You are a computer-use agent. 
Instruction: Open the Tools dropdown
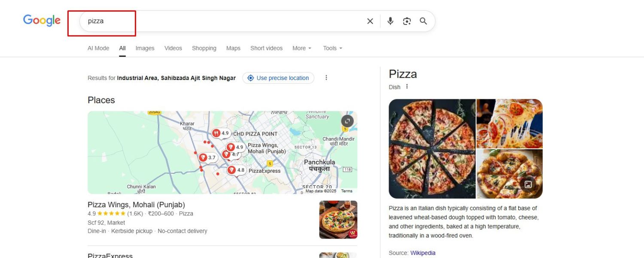[333, 48]
